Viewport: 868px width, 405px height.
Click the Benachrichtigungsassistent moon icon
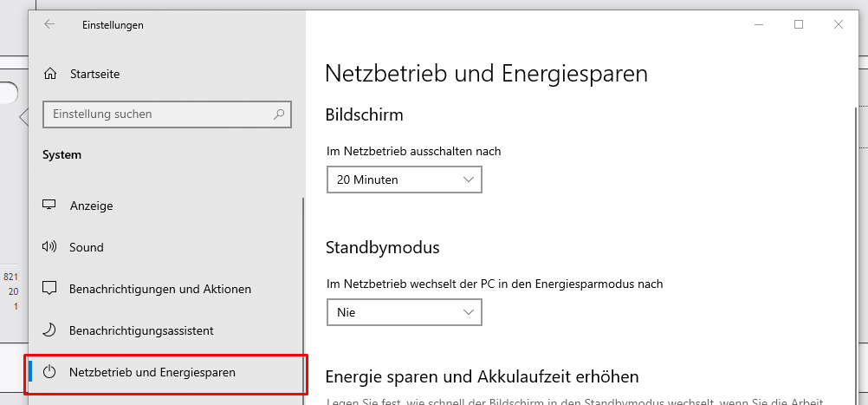tap(49, 330)
